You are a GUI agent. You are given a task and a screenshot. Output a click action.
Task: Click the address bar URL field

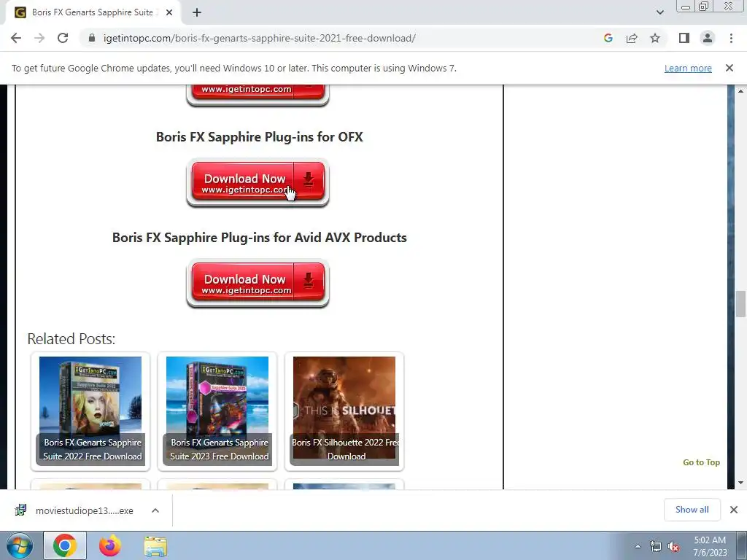pyautogui.click(x=260, y=38)
